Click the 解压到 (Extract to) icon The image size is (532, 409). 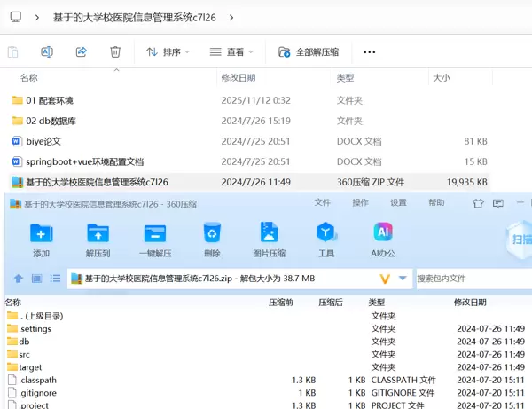tap(98, 234)
